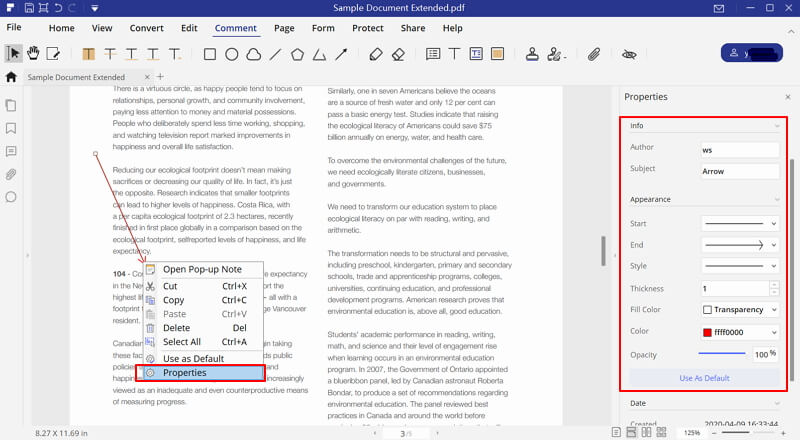Select the Pencil drawing tool

(x=376, y=54)
